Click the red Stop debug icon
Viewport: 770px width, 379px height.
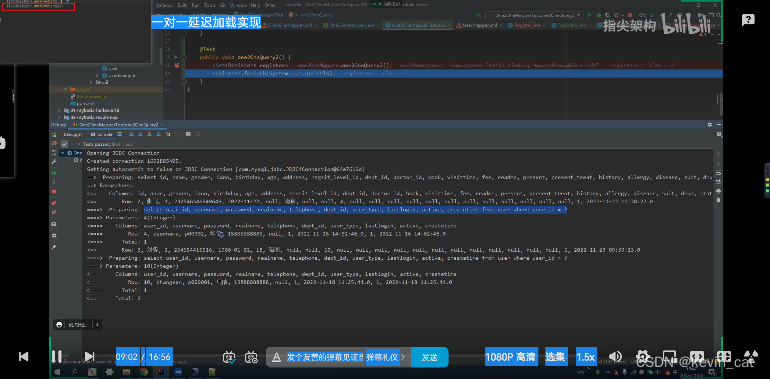click(55, 192)
